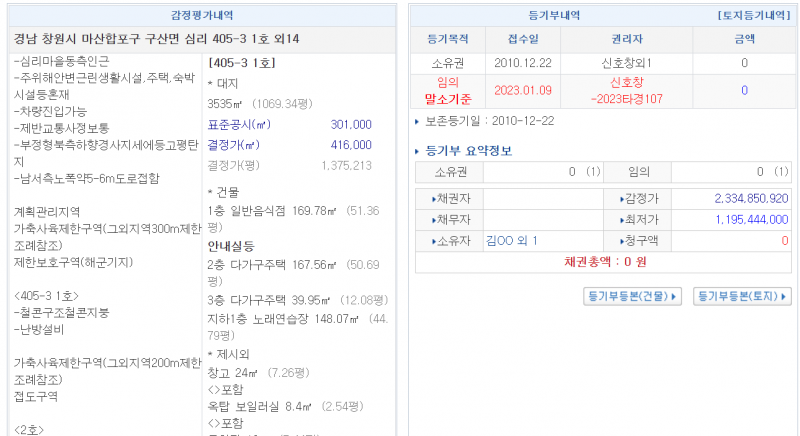Image resolution: width=800 pixels, height=436 pixels.
Task: Click the 등기부등본(토지) button
Action: tap(741, 296)
